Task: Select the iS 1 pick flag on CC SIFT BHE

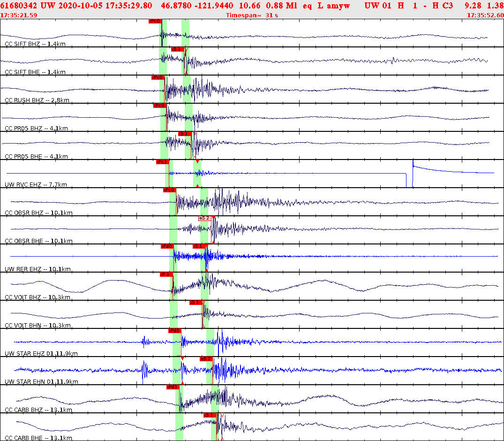Action: point(177,49)
